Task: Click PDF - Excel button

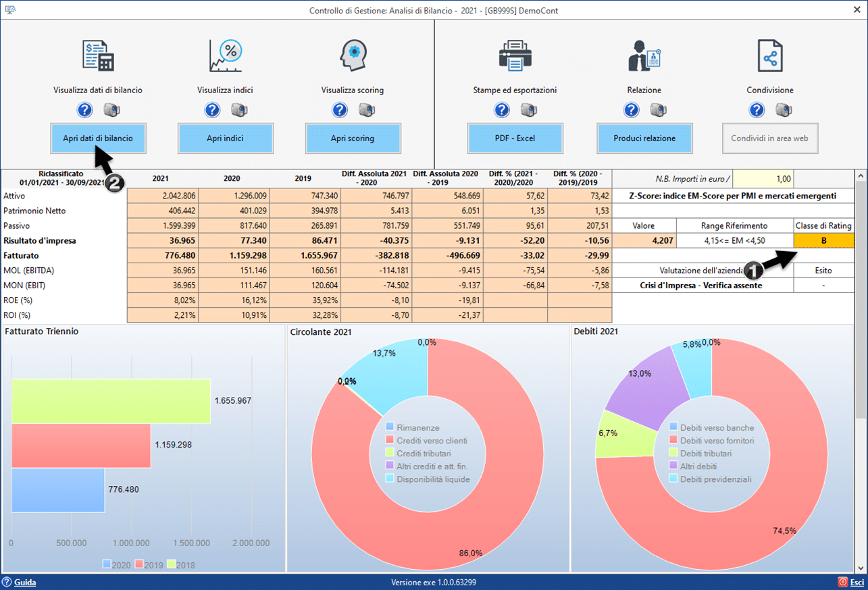Action: [x=515, y=138]
